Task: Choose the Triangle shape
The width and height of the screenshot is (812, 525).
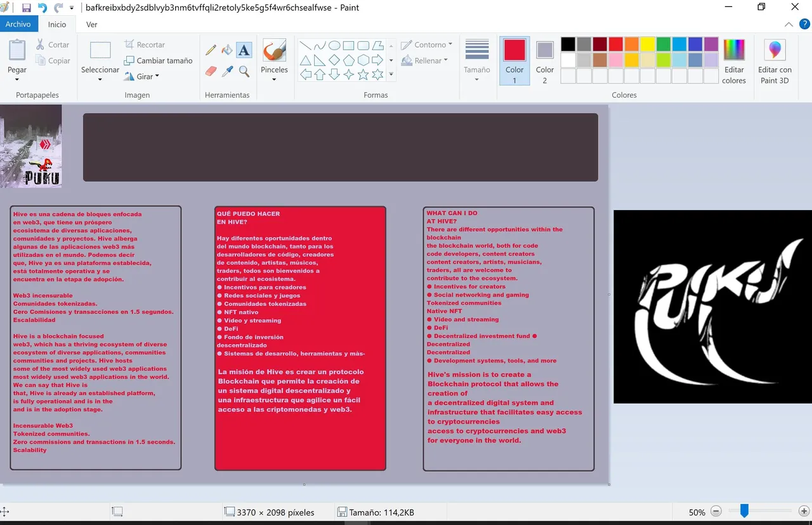Action: pos(305,60)
